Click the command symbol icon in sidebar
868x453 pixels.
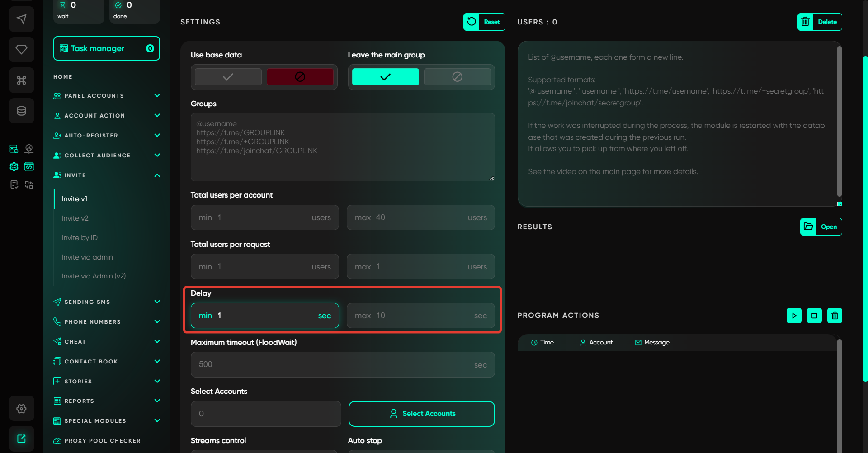[x=21, y=80]
